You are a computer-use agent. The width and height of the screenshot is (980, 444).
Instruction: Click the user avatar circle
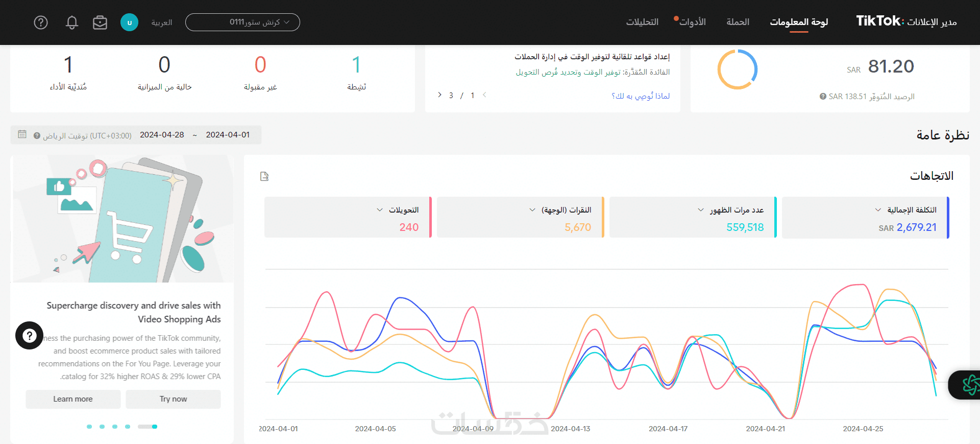click(129, 22)
